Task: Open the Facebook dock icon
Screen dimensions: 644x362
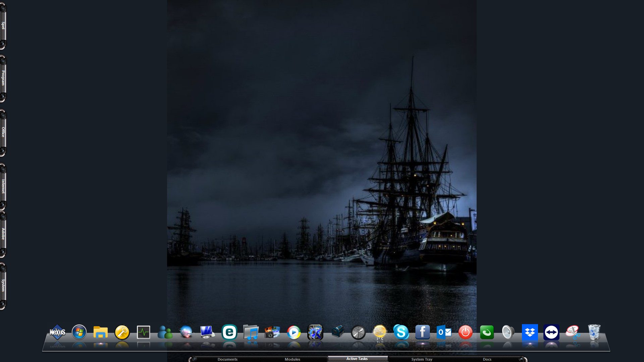Action: coord(423,332)
